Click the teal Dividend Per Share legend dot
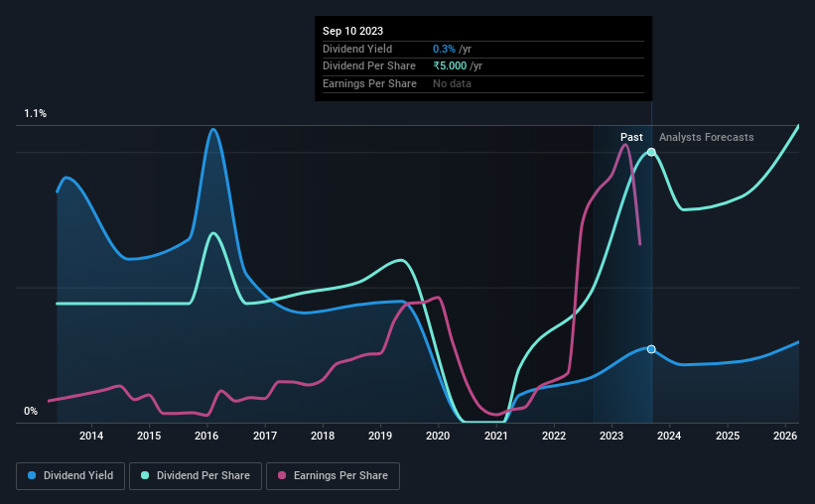815x504 pixels. click(145, 475)
